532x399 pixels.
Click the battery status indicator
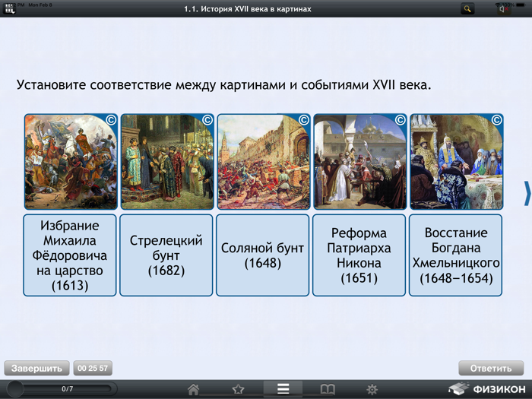[520, 5]
